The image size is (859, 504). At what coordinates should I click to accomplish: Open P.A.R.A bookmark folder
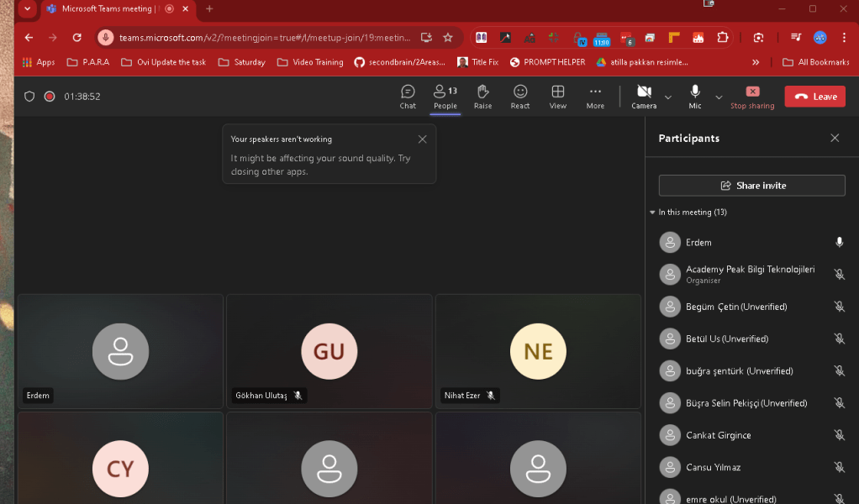pos(88,62)
